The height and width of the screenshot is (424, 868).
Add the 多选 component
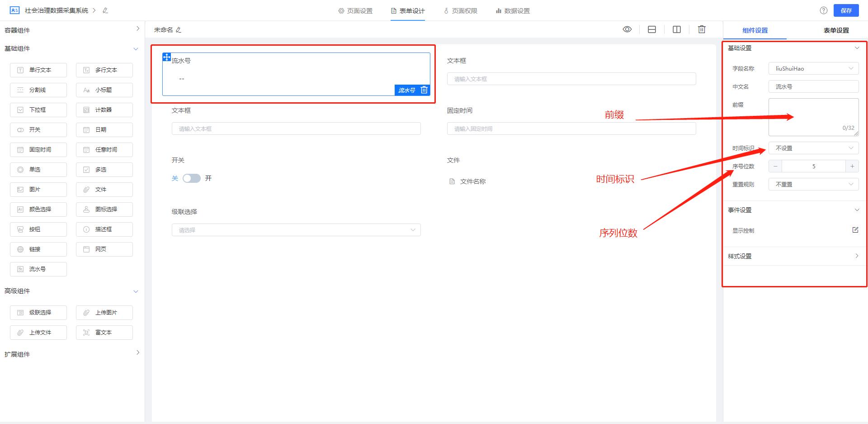point(104,170)
